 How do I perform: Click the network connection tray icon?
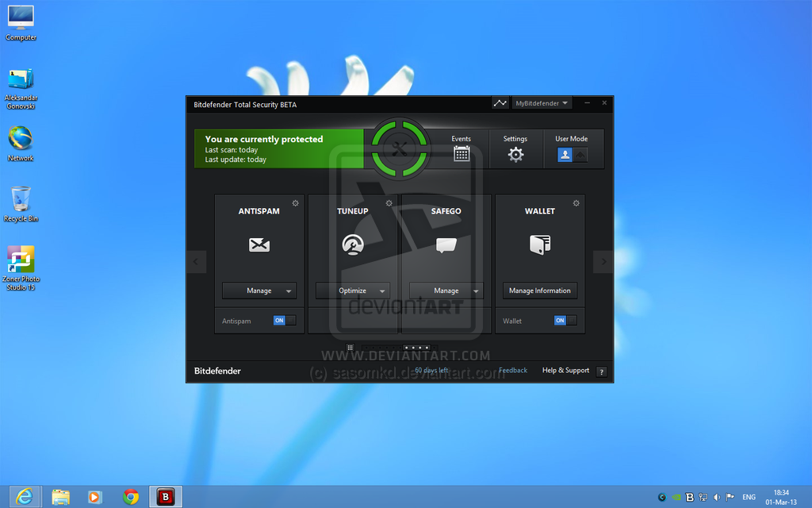pyautogui.click(x=703, y=497)
